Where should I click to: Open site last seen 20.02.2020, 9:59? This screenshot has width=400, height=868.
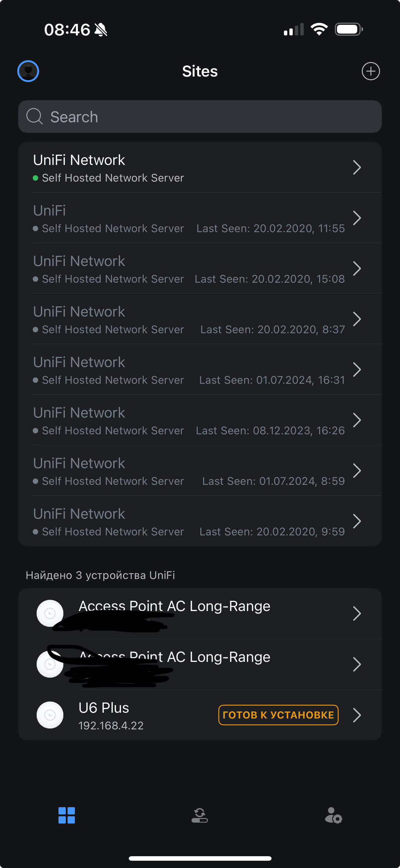coord(200,521)
